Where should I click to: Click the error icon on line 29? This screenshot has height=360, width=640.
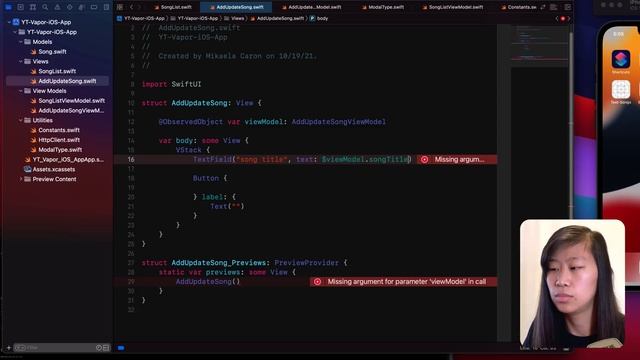317,282
